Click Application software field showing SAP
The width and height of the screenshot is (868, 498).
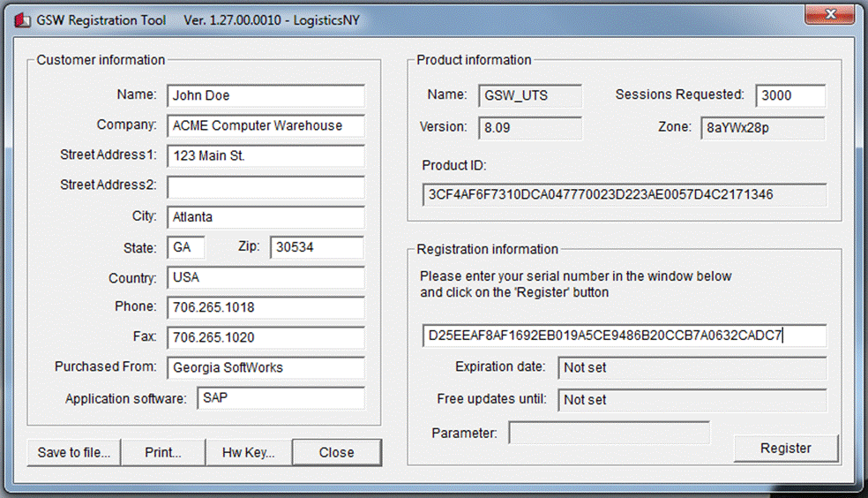(281, 397)
